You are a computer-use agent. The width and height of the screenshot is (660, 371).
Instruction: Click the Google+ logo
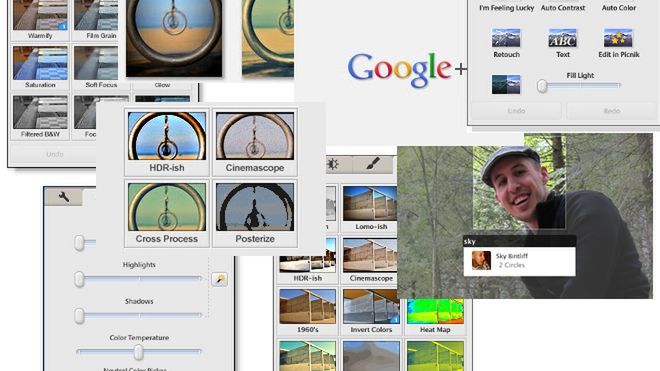407,69
